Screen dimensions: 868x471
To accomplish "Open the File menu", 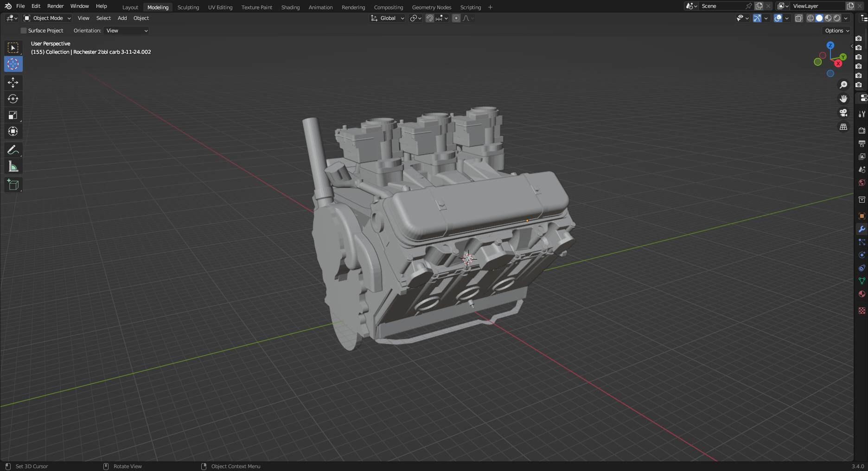I will click(20, 6).
